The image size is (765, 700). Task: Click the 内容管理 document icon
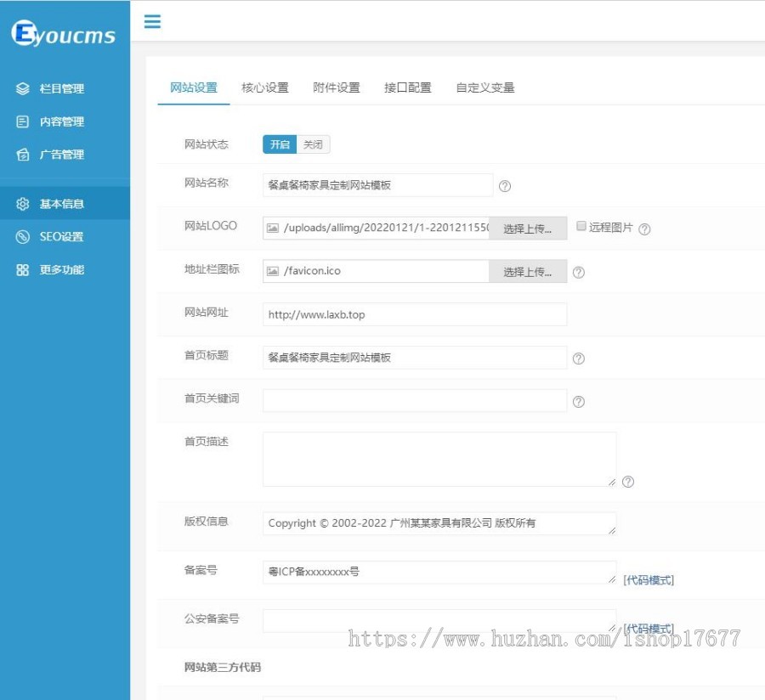pos(22,121)
